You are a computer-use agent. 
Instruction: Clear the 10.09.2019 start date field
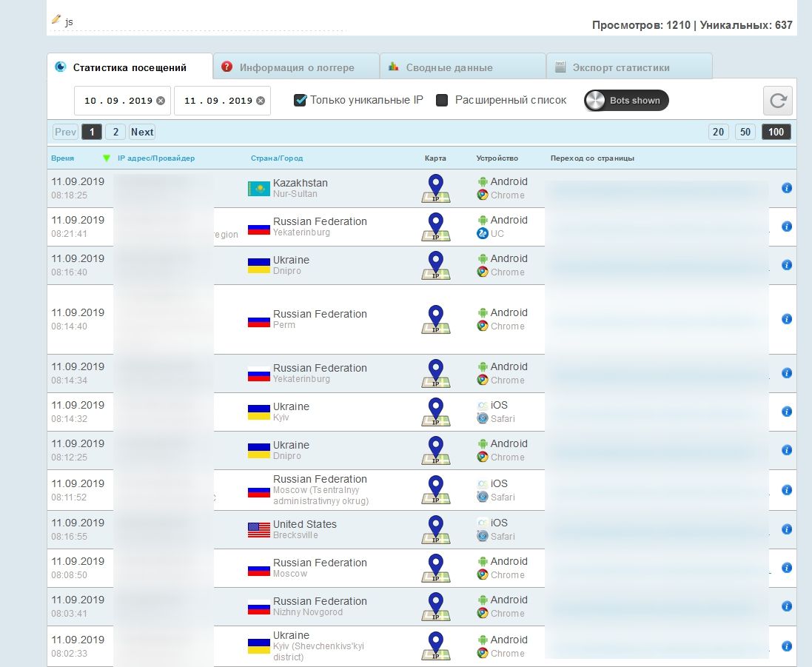click(x=161, y=101)
